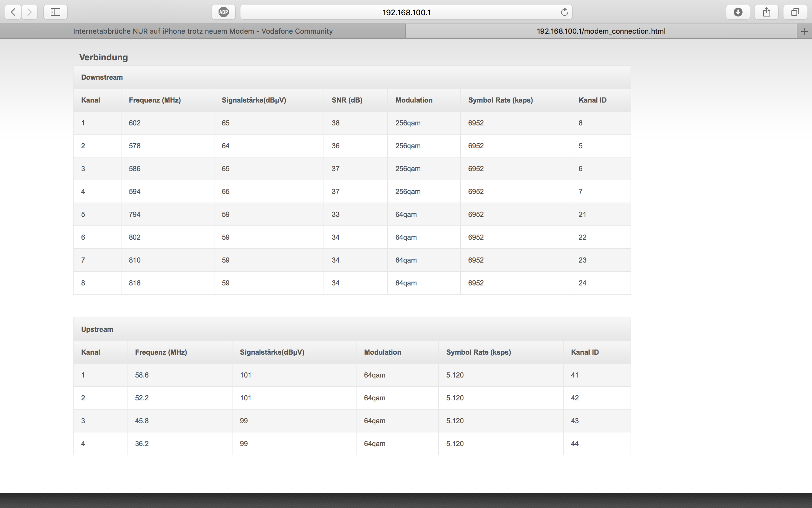Go forward to the next page
The width and height of the screenshot is (812, 508).
click(29, 12)
